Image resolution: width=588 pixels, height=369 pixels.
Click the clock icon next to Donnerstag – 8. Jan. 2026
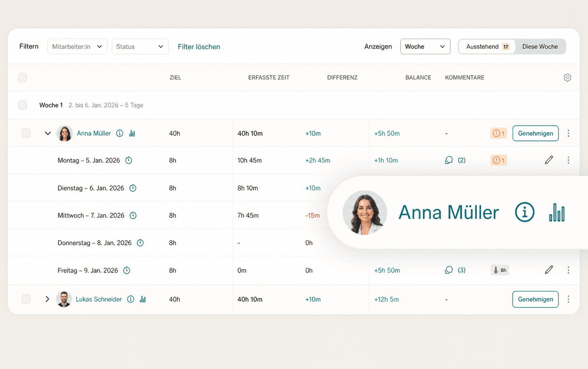[140, 243]
